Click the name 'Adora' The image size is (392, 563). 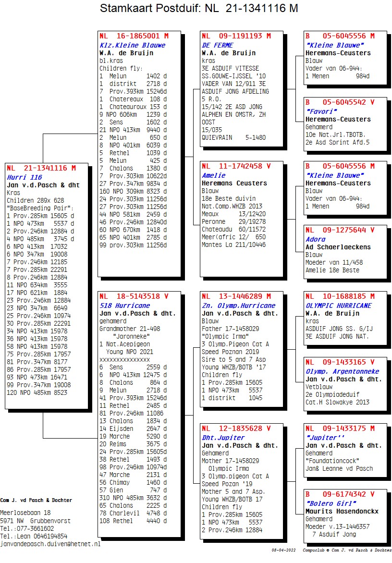pyautogui.click(x=315, y=239)
